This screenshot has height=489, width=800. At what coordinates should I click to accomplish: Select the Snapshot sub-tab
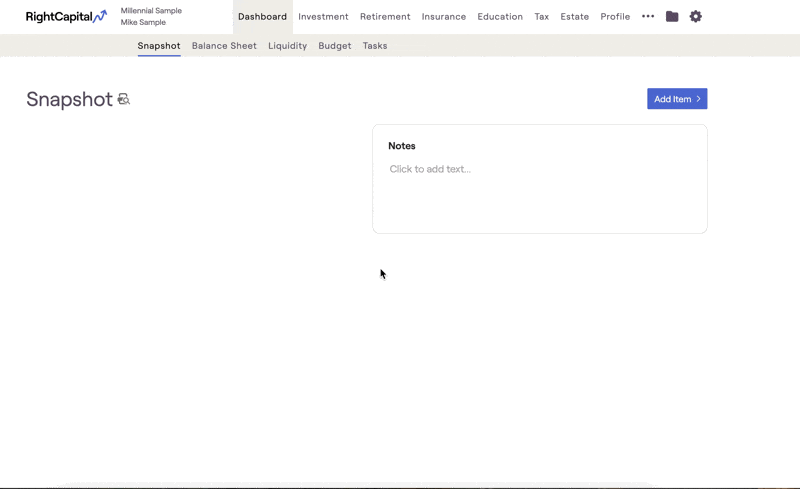click(x=159, y=45)
